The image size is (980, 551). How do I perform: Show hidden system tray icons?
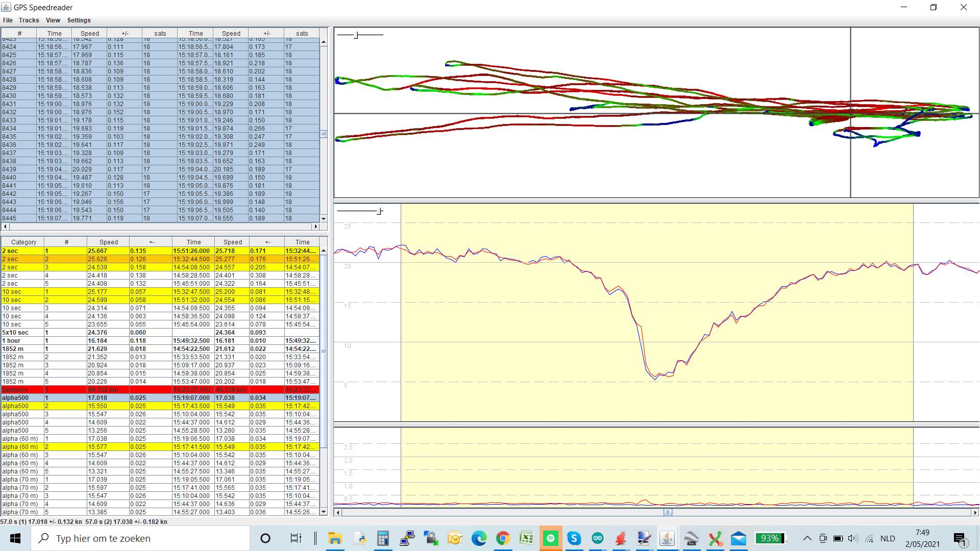(x=807, y=538)
